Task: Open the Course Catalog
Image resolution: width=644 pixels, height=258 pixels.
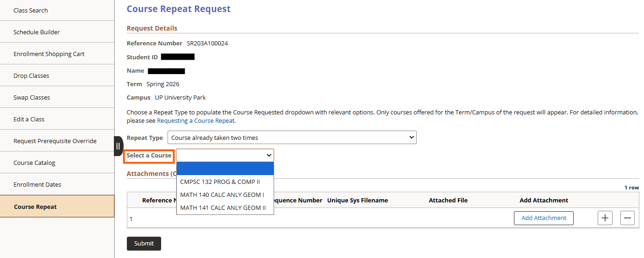Action: coord(34,163)
